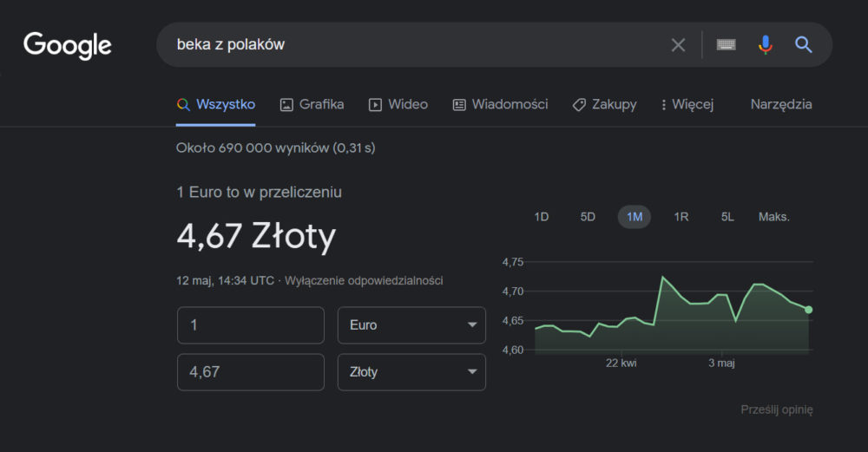Expand the Więcej menu

687,105
